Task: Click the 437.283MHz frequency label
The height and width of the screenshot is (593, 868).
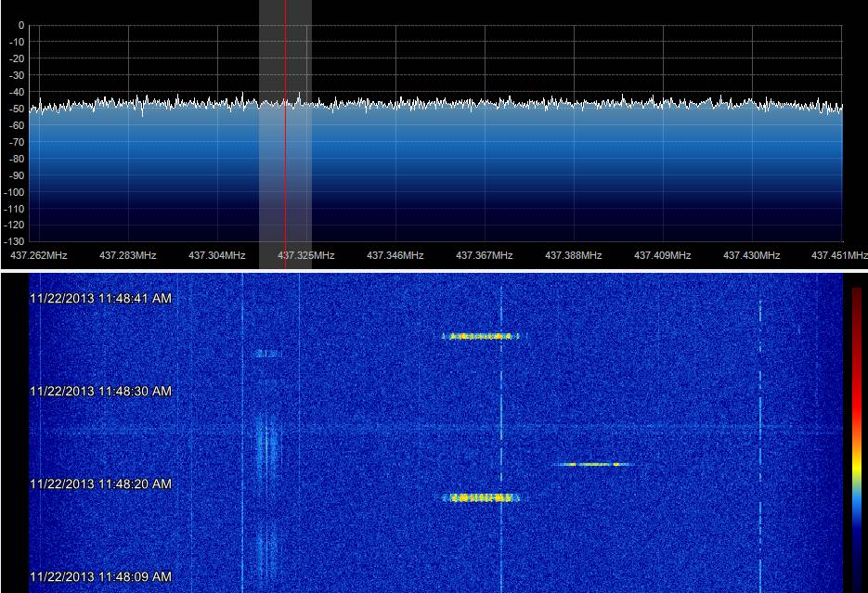Action: [x=128, y=255]
